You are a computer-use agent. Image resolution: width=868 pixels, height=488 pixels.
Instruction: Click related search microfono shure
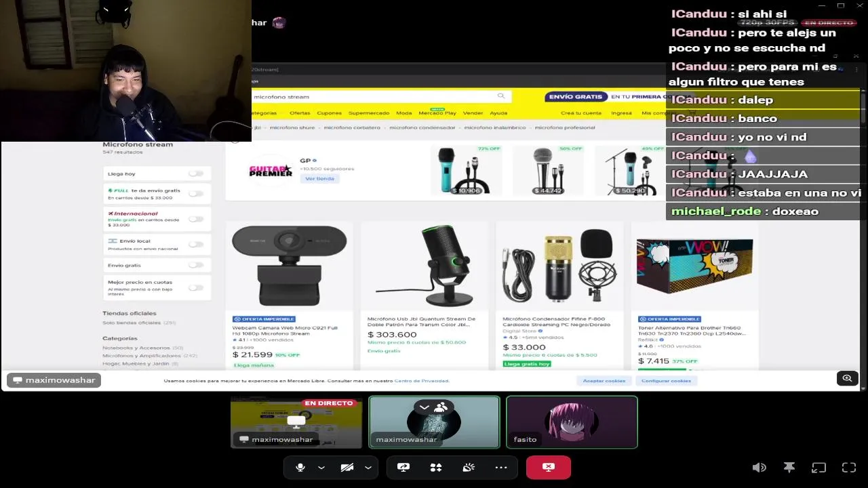(292, 127)
